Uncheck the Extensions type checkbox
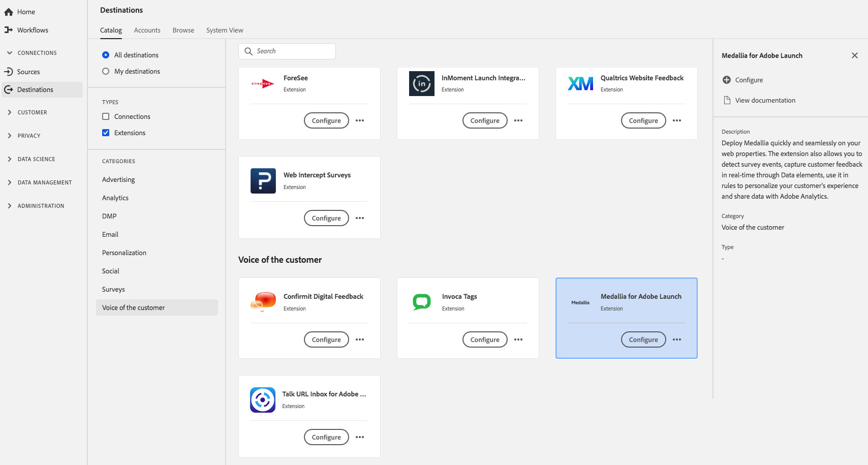 pyautogui.click(x=106, y=133)
